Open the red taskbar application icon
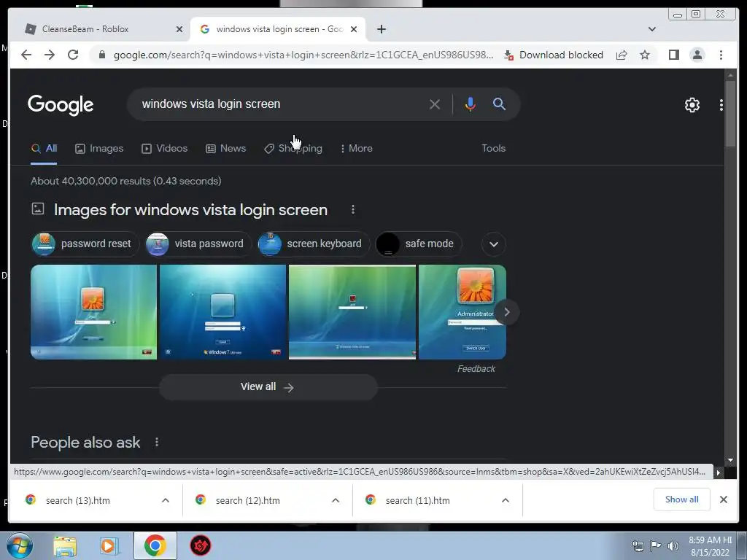The image size is (747, 560). [201, 545]
